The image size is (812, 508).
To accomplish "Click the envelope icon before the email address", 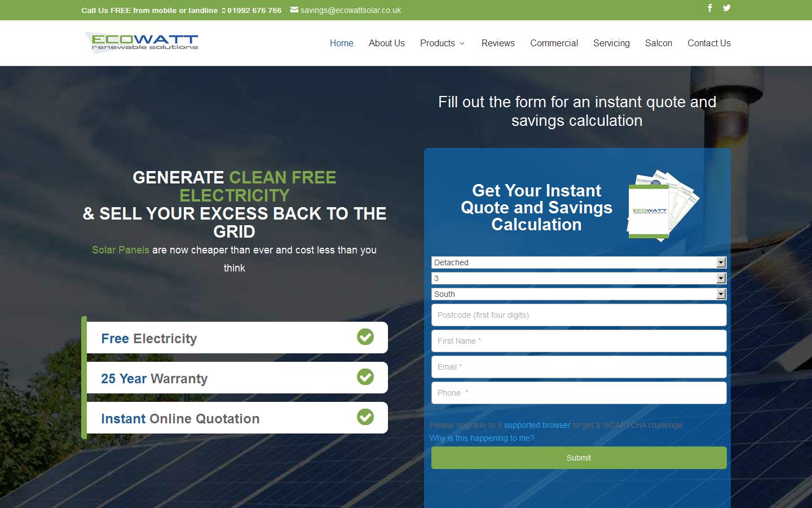I will [x=293, y=9].
